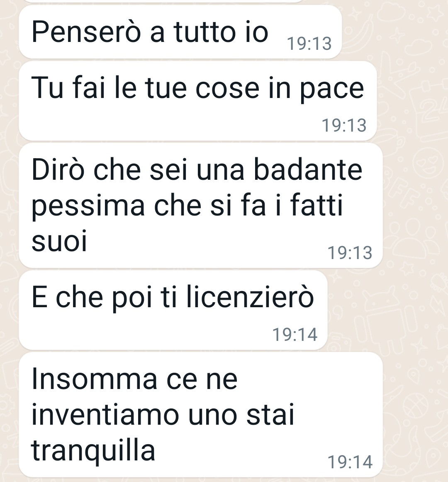Click the word "licenzierò" in the message
448x482 pixels.
[250, 296]
